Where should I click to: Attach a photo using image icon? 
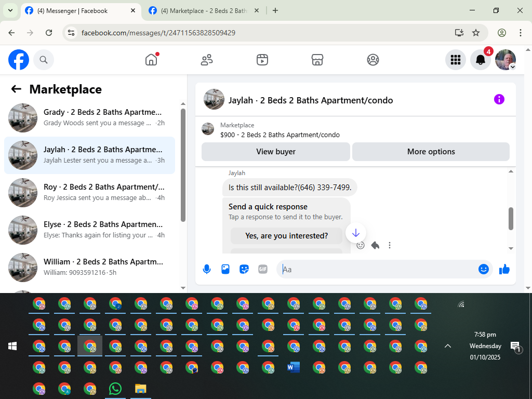click(x=225, y=270)
